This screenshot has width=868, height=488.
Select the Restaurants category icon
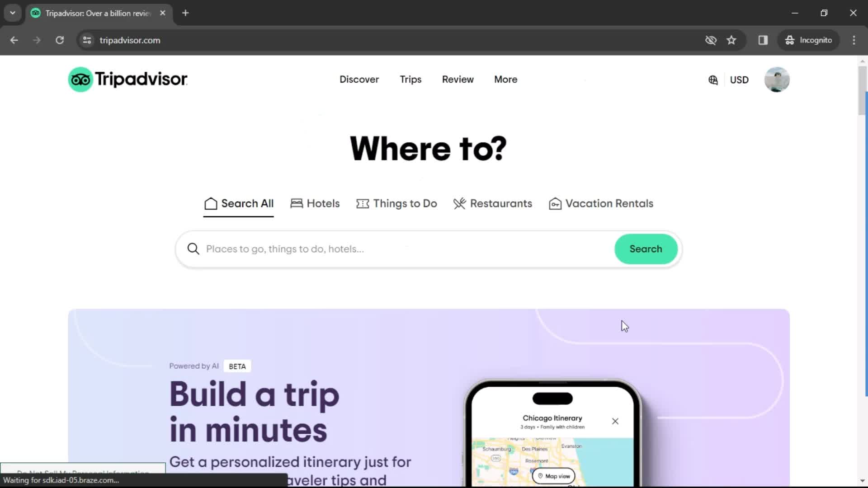point(459,203)
